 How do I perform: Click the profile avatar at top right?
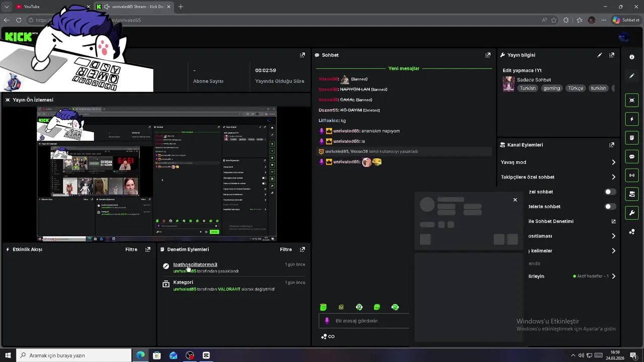[x=624, y=37]
